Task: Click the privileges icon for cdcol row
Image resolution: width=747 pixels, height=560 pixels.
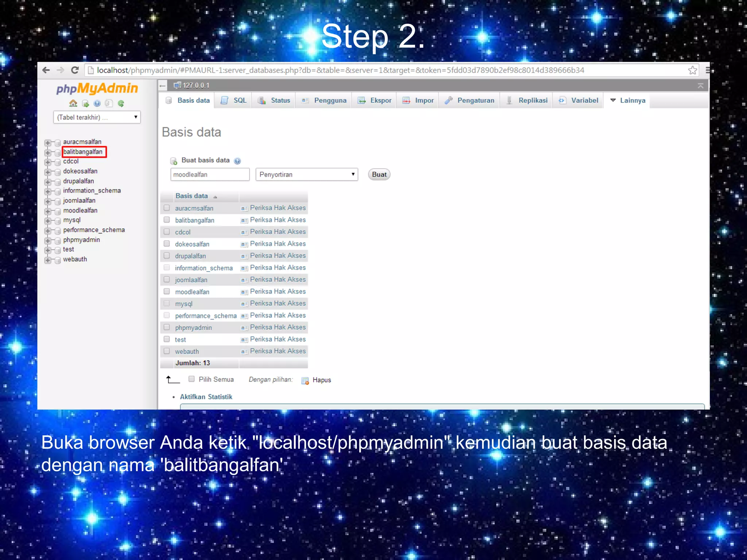Action: pyautogui.click(x=244, y=232)
